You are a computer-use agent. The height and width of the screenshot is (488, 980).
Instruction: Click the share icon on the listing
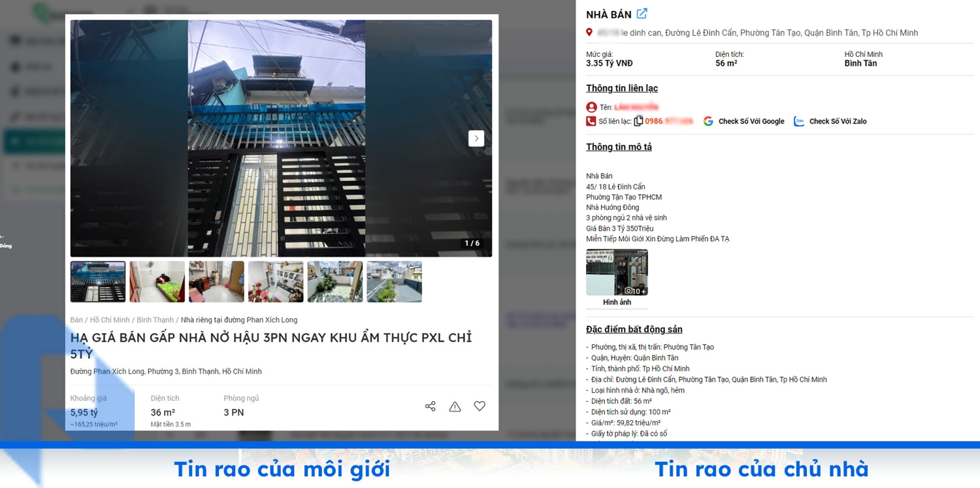click(x=430, y=406)
